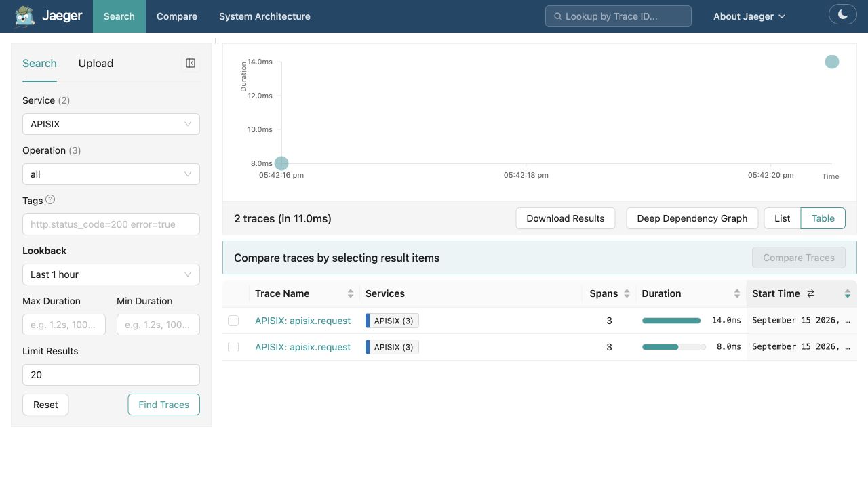Click the APISIX (3) tag, 8.0ms row
This screenshot has width=868, height=488.
392,347
